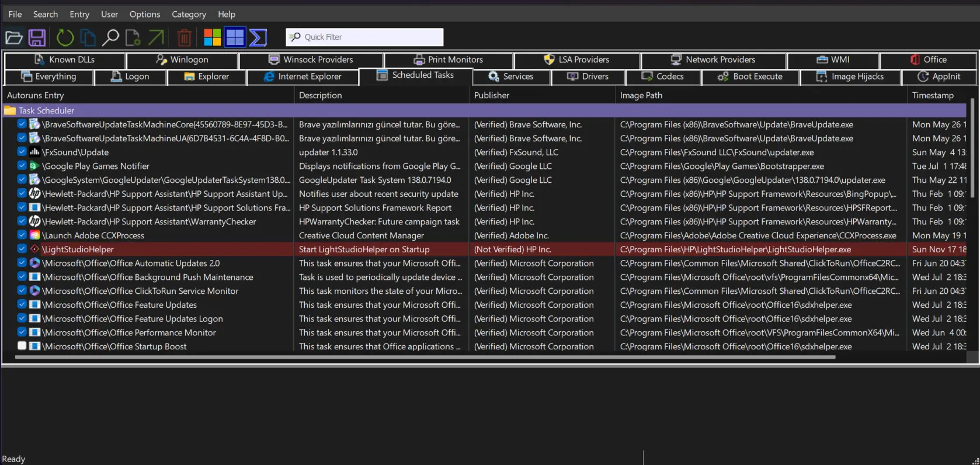Viewport: 980px width, 465px height.
Task: Click the file properties page icon
Action: point(133,38)
